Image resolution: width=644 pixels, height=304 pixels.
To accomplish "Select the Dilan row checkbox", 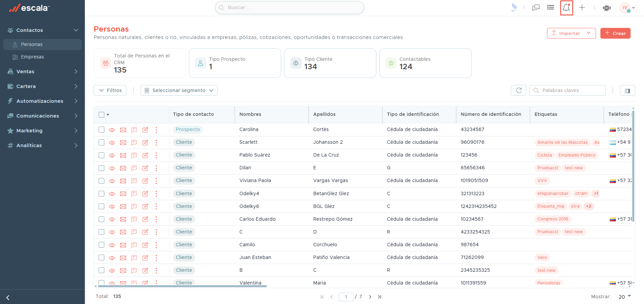I will pos(102,168).
